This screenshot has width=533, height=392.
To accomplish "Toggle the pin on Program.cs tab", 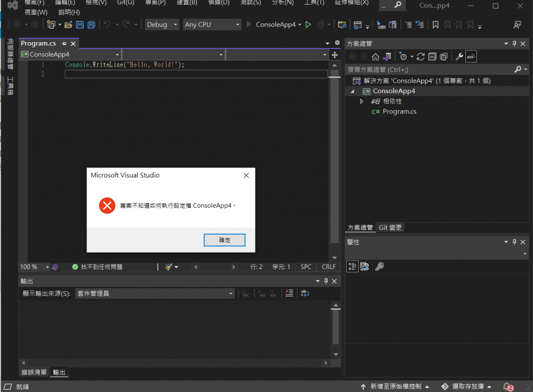I will 64,44.
